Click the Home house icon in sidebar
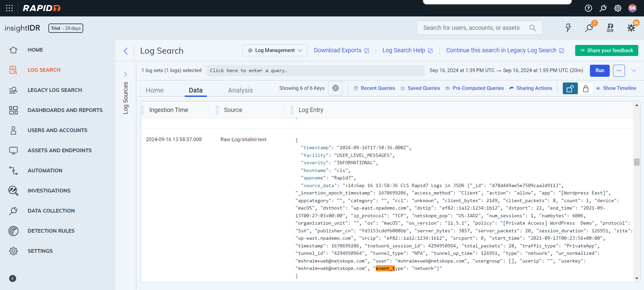This screenshot has width=644, height=290. 13,50
